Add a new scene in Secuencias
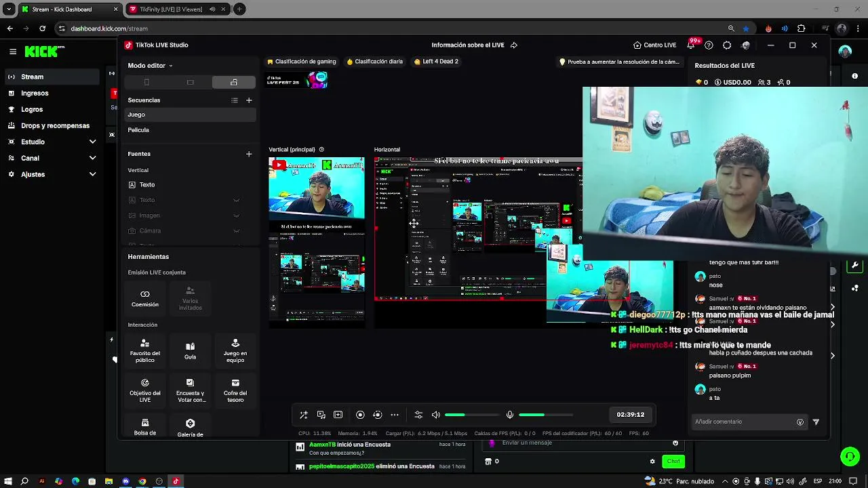Image resolution: width=868 pixels, height=488 pixels. pos(249,100)
